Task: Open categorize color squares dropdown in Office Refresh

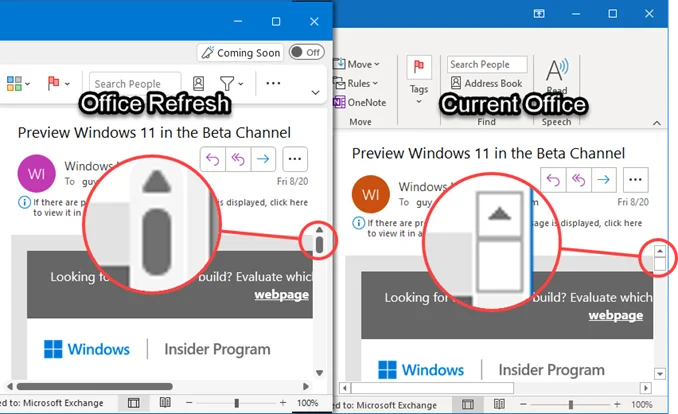Action: click(x=18, y=83)
